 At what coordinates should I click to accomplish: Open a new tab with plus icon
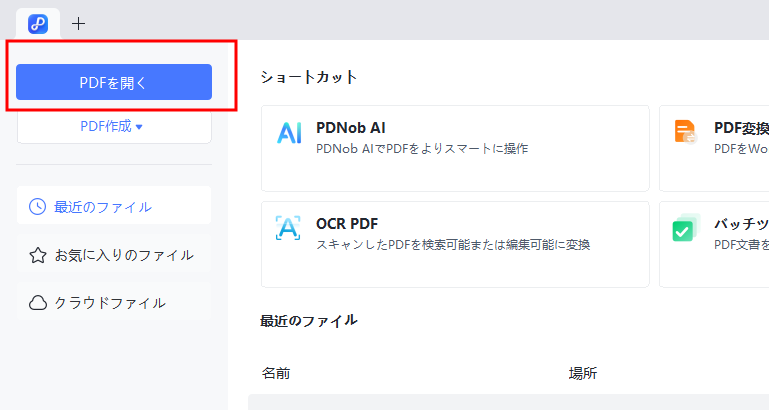[78, 24]
